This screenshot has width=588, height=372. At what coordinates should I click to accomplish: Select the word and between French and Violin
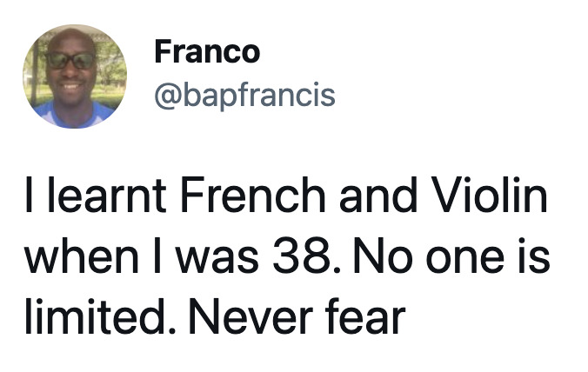click(x=378, y=196)
